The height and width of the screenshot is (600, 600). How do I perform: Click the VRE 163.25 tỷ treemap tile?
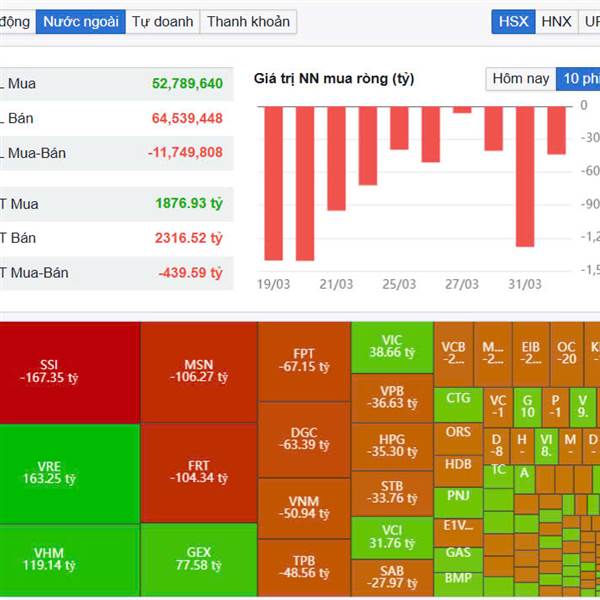pyautogui.click(x=70, y=473)
